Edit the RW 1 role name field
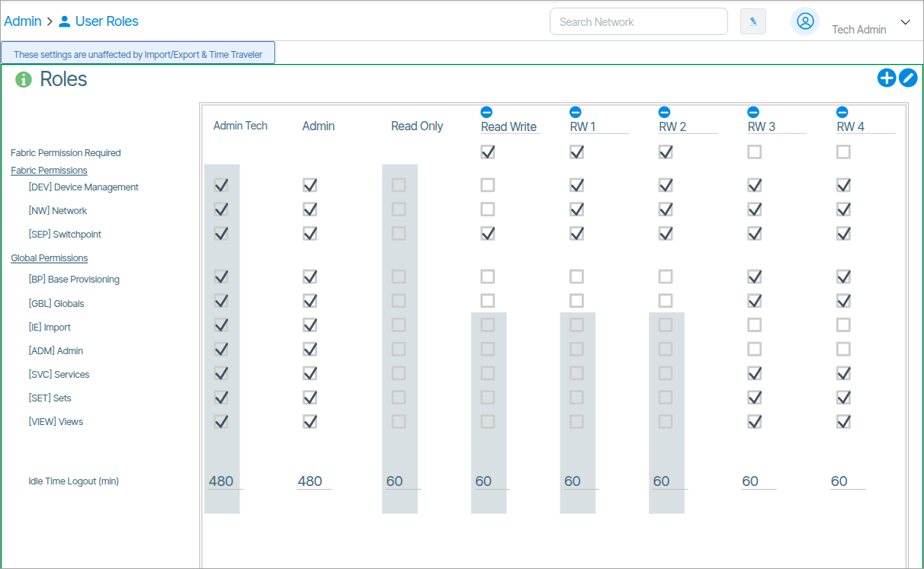The image size is (924, 569). point(599,126)
